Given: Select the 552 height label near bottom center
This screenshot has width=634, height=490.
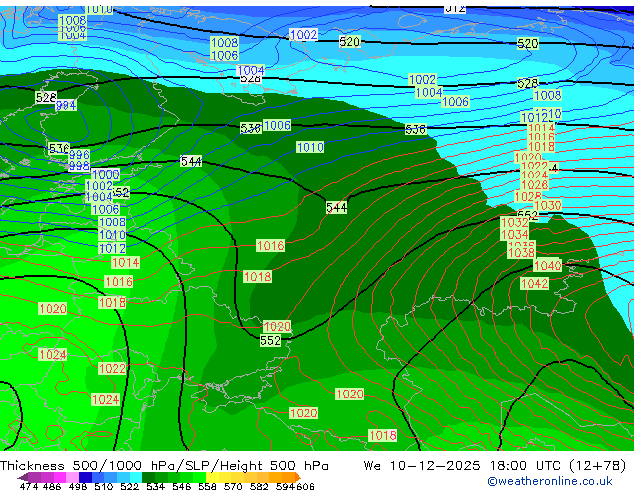Looking at the screenshot, I should coord(271,340).
